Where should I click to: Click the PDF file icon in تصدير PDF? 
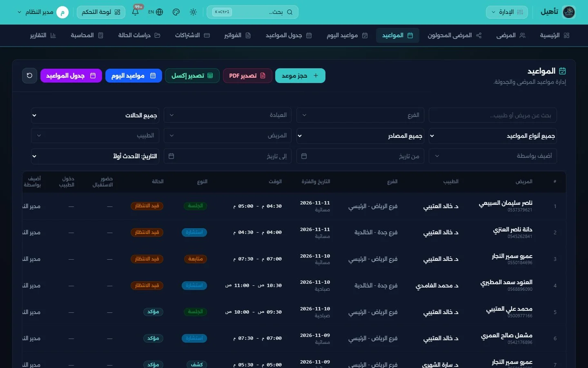[263, 76]
